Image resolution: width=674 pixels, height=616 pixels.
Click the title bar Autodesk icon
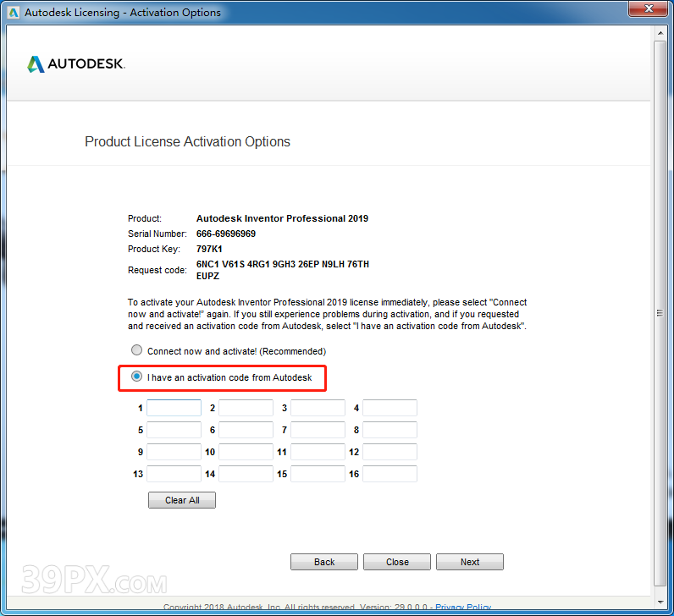[14, 13]
